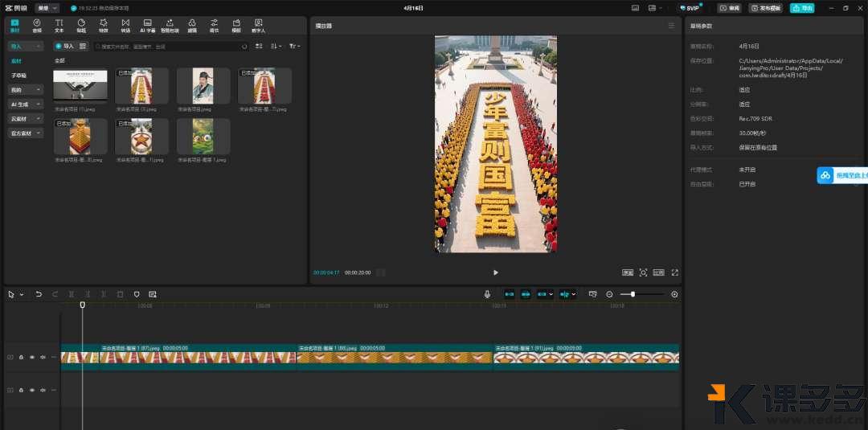Open the 转场 (Transitions) icon

[125, 25]
